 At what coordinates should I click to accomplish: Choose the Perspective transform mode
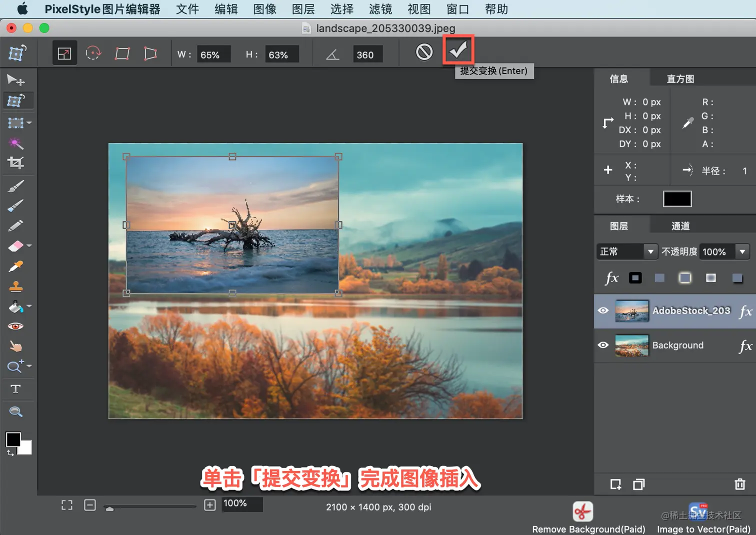point(150,53)
